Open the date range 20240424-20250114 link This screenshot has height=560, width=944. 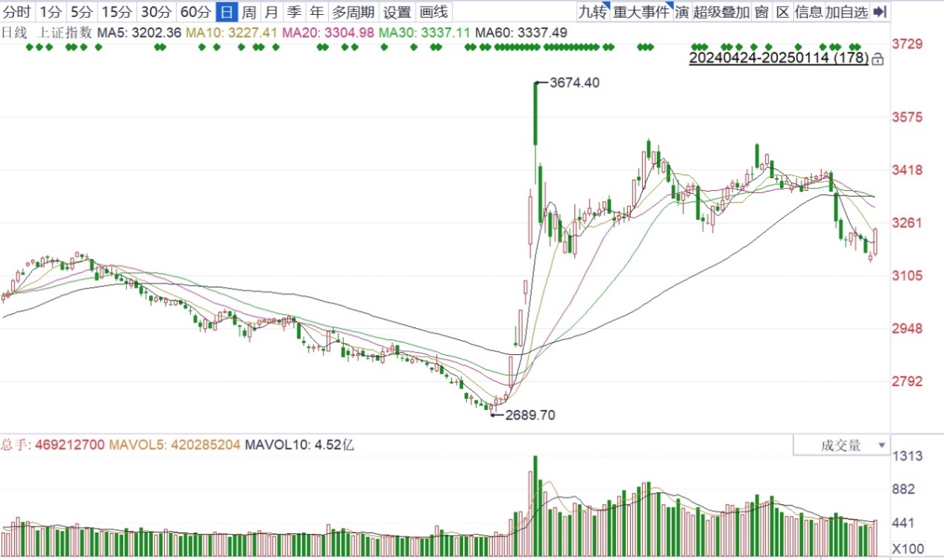[x=778, y=58]
